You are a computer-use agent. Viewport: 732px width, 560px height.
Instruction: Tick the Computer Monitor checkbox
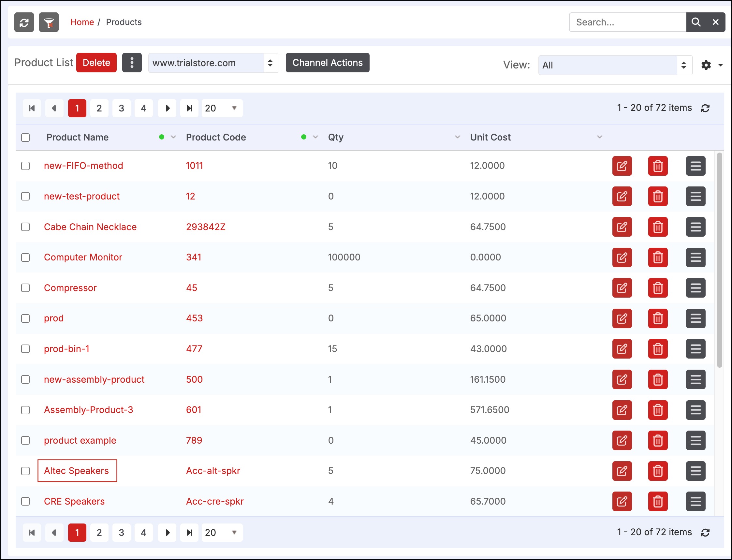click(26, 258)
